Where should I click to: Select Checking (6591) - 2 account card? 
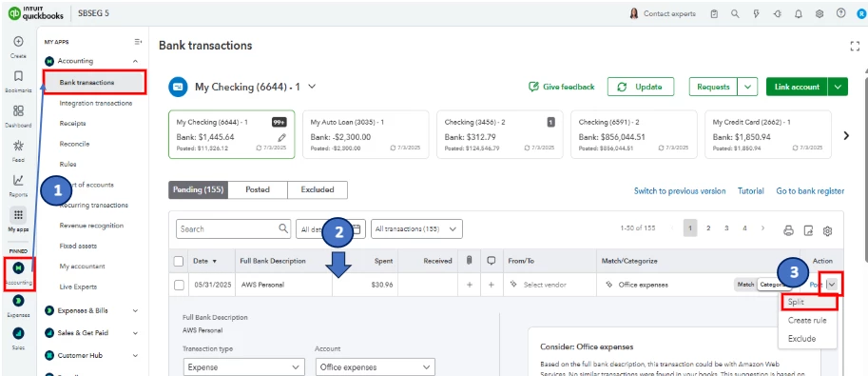(x=634, y=134)
